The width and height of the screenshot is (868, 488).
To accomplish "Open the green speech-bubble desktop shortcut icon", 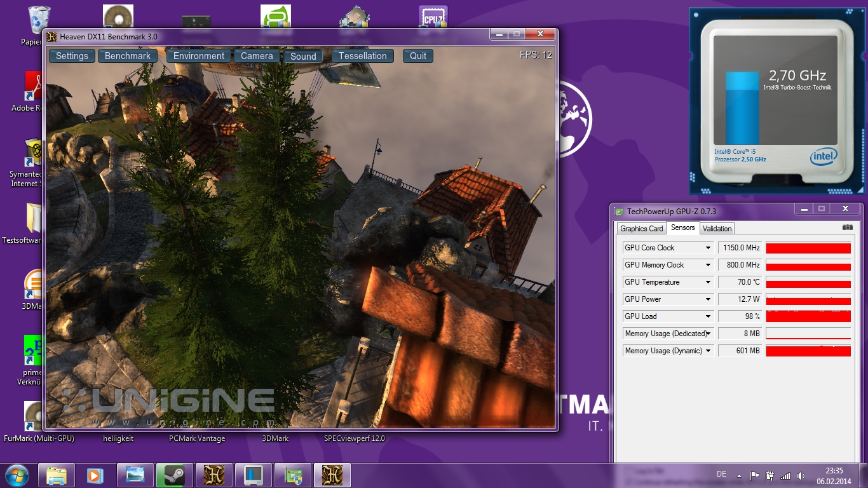I will point(276,17).
